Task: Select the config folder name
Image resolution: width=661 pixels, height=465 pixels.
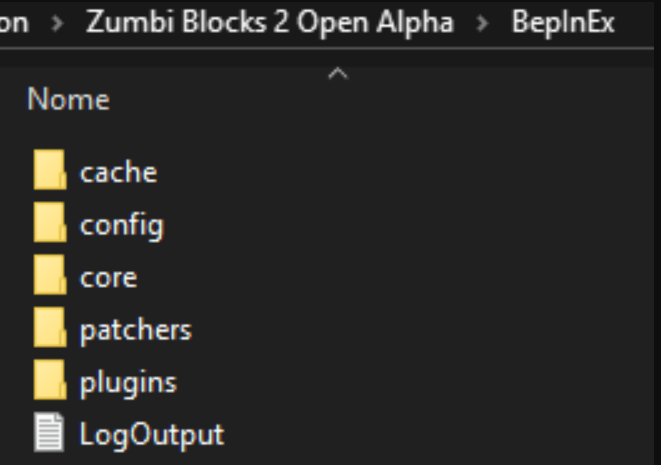Action: click(121, 225)
